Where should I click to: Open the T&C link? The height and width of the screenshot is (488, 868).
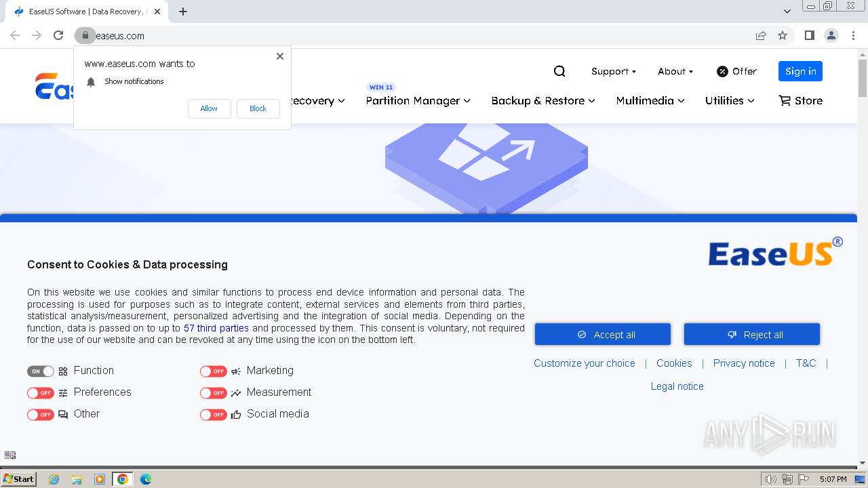806,363
